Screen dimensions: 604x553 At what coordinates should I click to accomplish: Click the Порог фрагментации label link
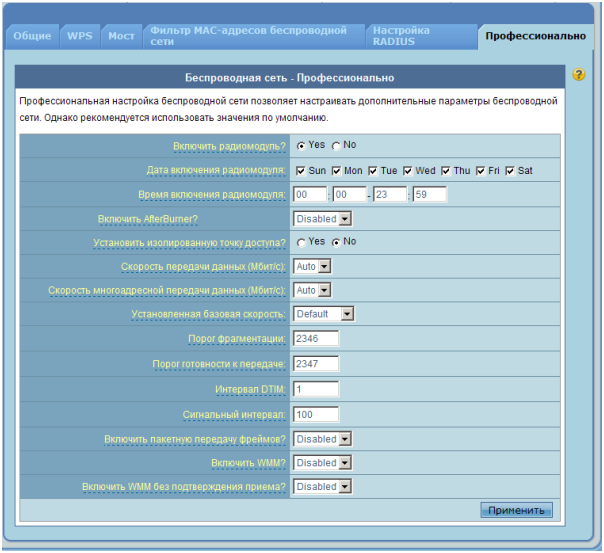(237, 339)
